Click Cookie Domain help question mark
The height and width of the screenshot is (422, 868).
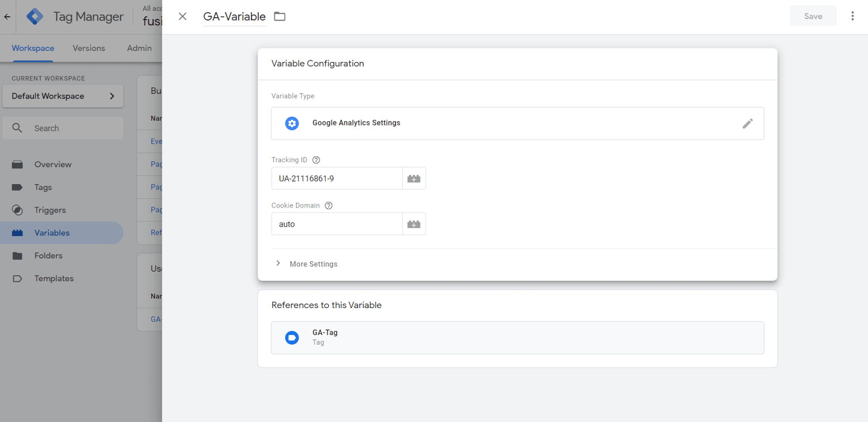[x=329, y=205]
